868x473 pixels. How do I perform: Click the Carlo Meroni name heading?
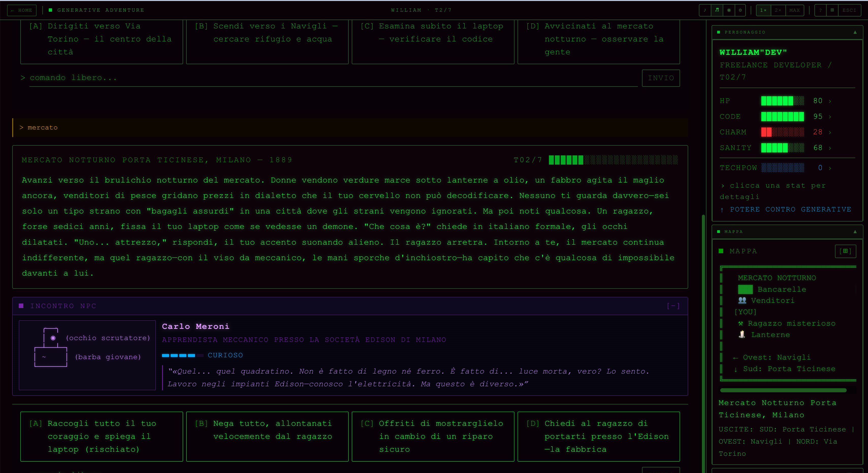pyautogui.click(x=196, y=326)
